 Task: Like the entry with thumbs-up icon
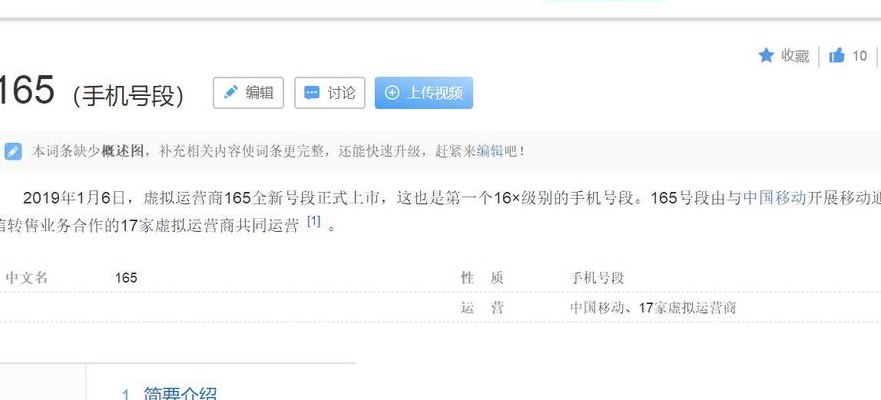pos(837,55)
